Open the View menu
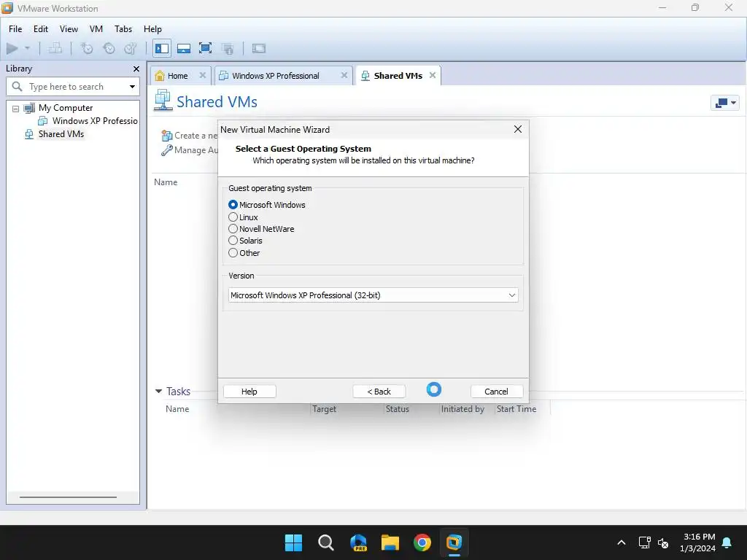The height and width of the screenshot is (560, 747). click(x=69, y=29)
